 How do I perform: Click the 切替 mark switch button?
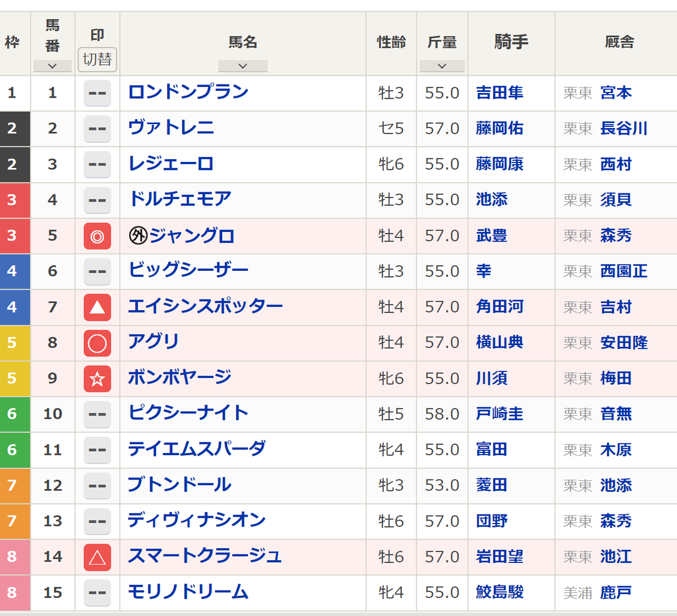tap(98, 59)
